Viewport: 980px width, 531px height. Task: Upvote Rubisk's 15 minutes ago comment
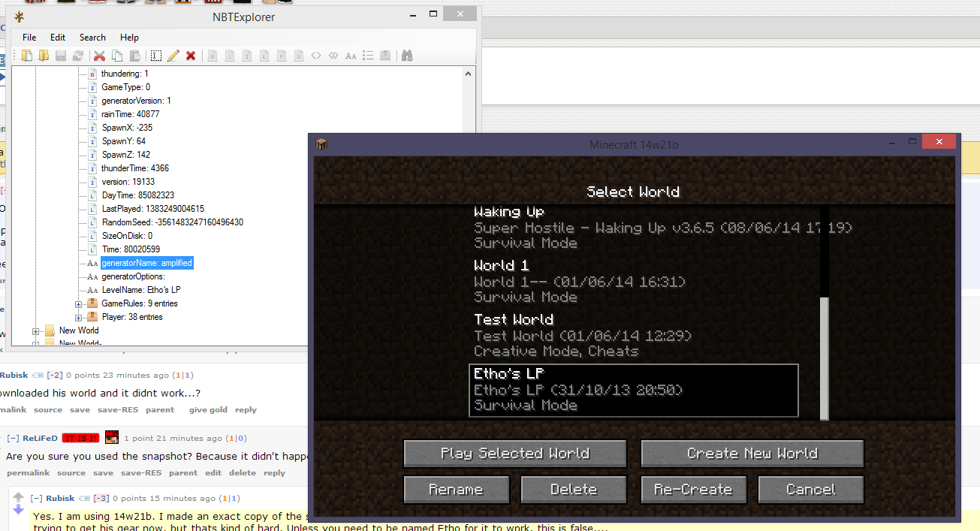pyautogui.click(x=19, y=497)
